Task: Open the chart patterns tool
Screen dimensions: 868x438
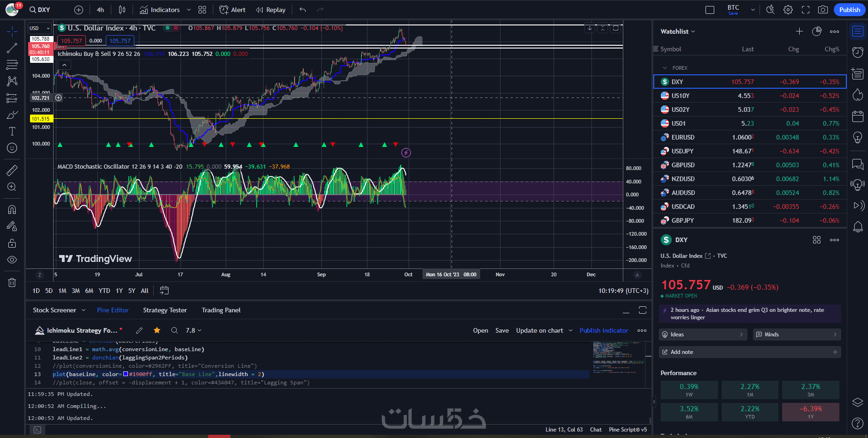Action: click(12, 81)
